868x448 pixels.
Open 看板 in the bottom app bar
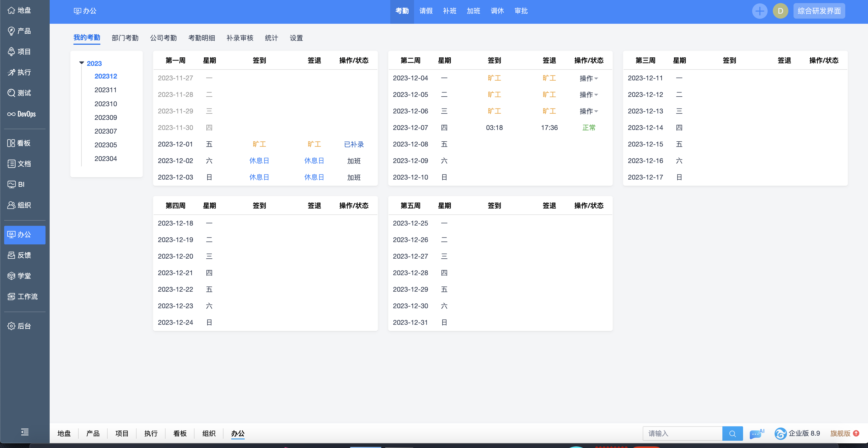coord(180,434)
